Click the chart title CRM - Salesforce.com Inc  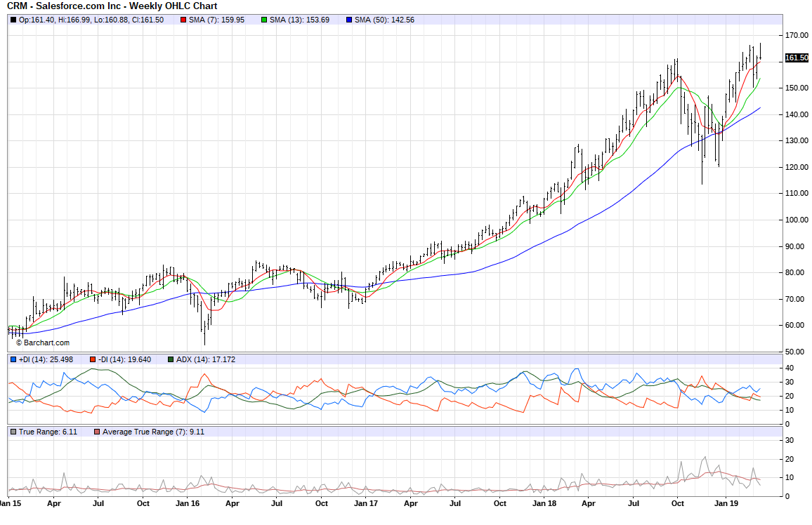[112, 6]
